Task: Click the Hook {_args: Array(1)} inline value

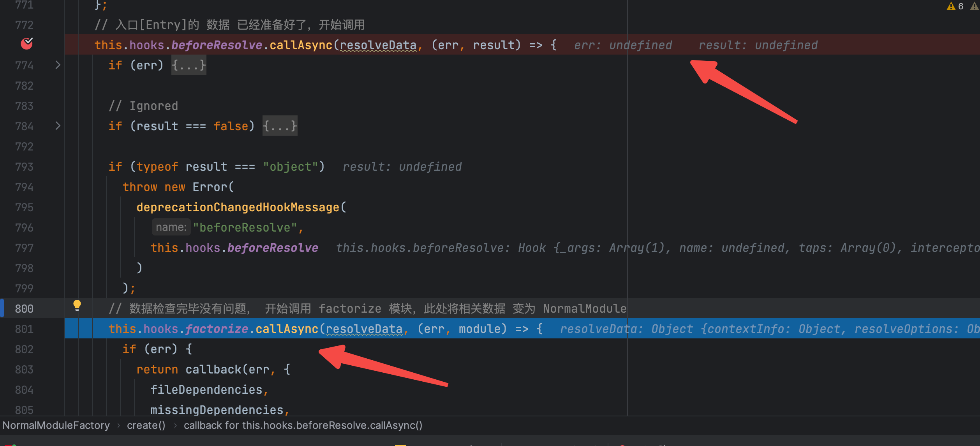Action: point(592,248)
